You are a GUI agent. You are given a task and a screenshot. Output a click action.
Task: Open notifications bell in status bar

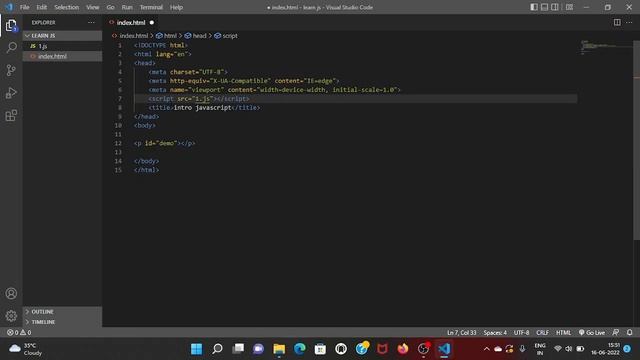(629, 333)
